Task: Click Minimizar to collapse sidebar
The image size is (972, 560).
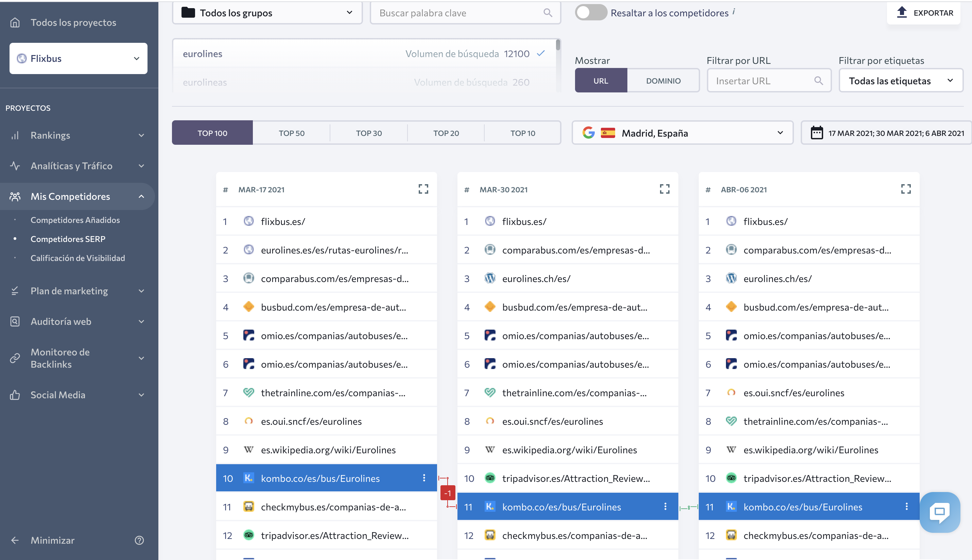Action: point(52,540)
